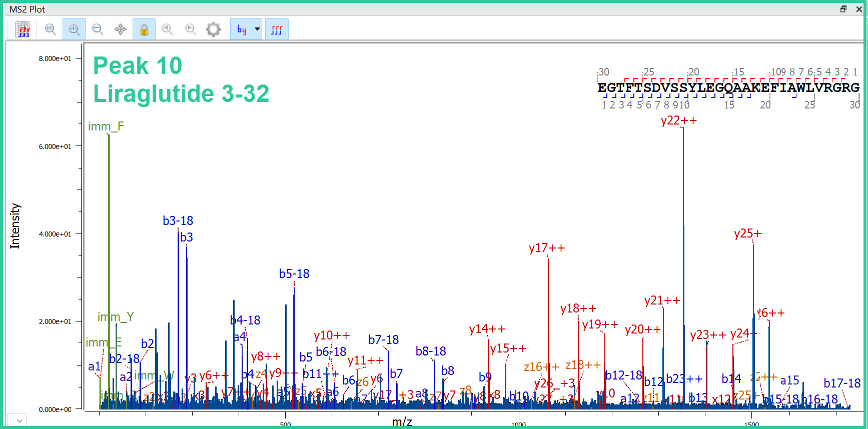
Task: Select the imm_Y peak annotation
Action: (x=116, y=317)
